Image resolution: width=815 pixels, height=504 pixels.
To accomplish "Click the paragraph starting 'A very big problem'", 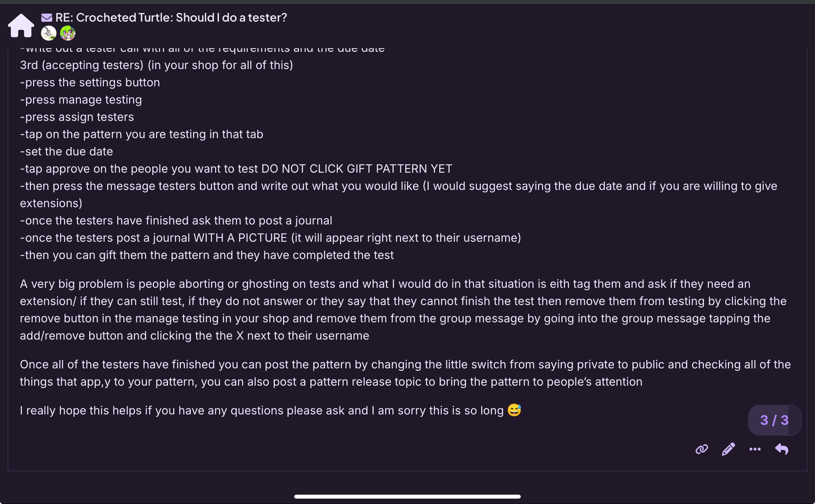I will (403, 310).
